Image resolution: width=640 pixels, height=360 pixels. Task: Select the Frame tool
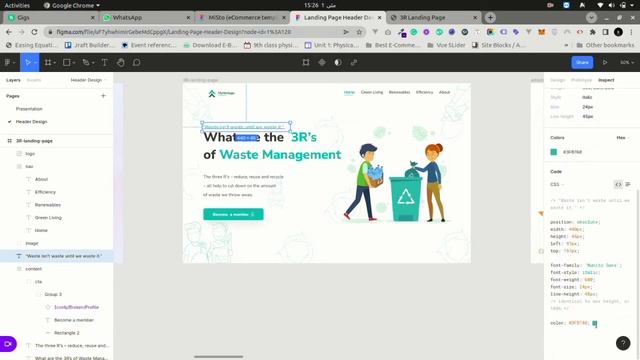pos(48,62)
